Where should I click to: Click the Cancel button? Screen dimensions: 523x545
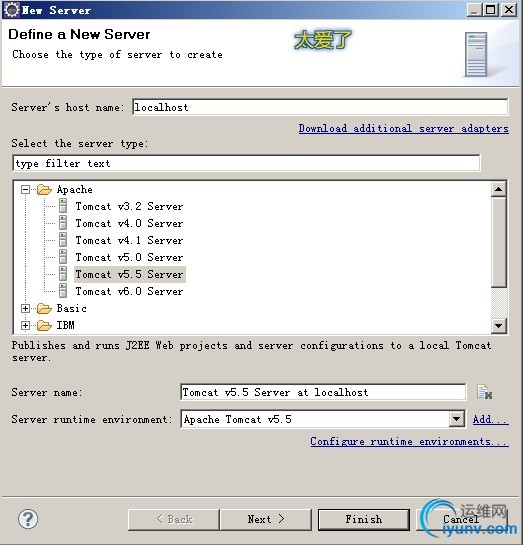tap(461, 519)
